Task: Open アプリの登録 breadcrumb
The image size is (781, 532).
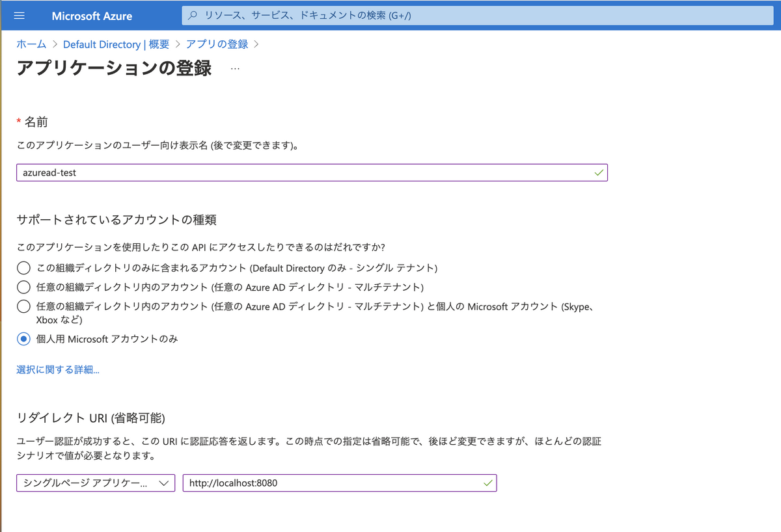Action: [217, 44]
